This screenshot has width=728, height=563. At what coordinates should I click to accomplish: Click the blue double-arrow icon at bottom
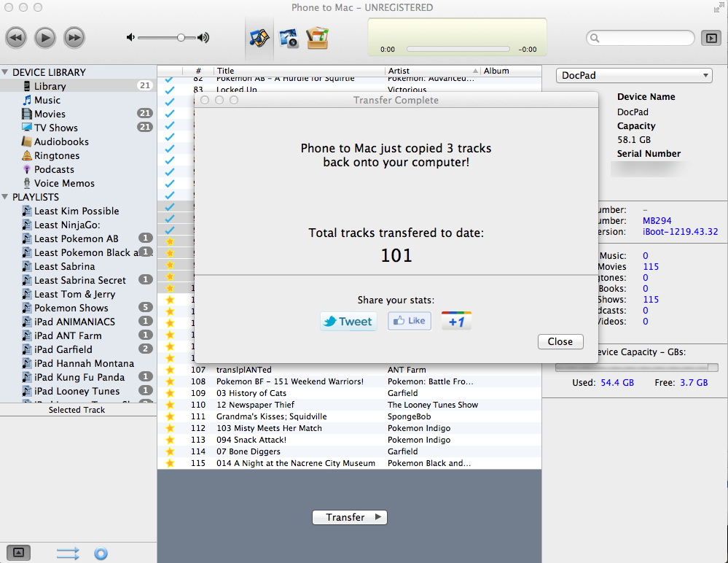(x=68, y=554)
